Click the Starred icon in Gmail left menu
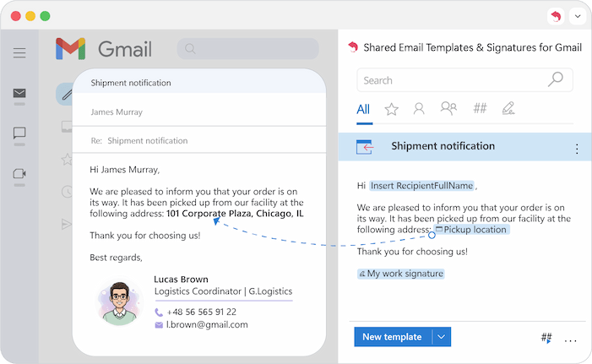The width and height of the screenshot is (592, 364). tap(67, 160)
